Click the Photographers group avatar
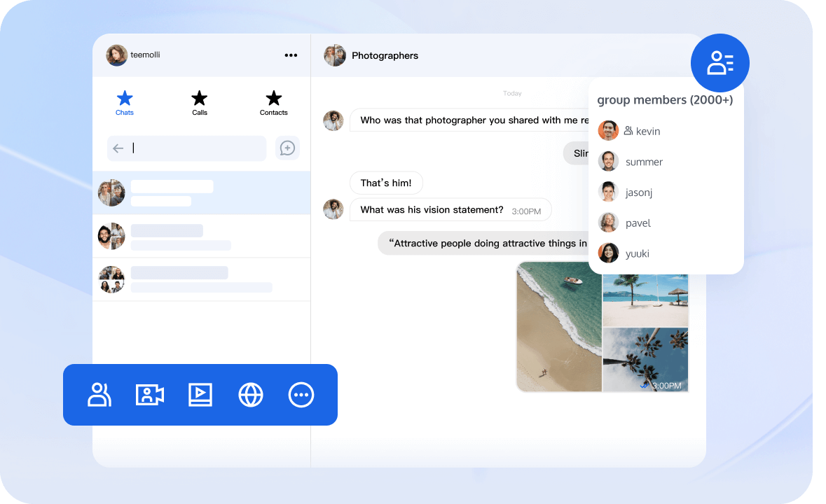Screen dimensions: 826x504 [335, 55]
